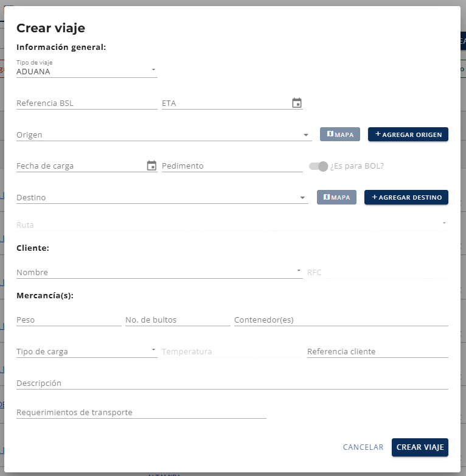The image size is (466, 476).
Task: Click the map icon beside Destino
Action: point(327,197)
